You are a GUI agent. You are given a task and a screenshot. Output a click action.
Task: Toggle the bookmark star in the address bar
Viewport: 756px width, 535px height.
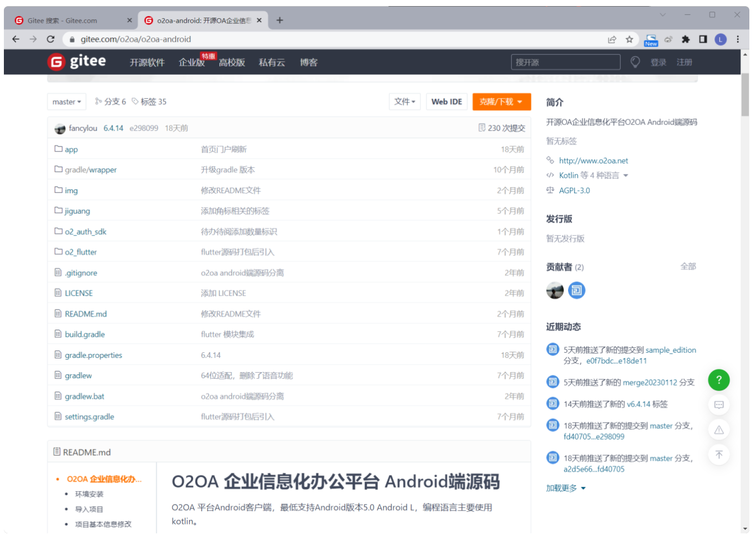coord(629,39)
